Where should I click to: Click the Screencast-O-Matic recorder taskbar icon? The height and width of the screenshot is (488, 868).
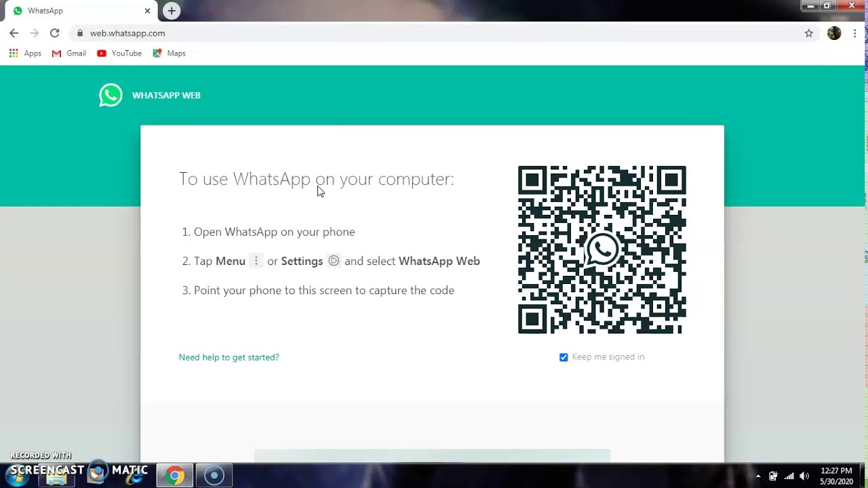point(214,476)
